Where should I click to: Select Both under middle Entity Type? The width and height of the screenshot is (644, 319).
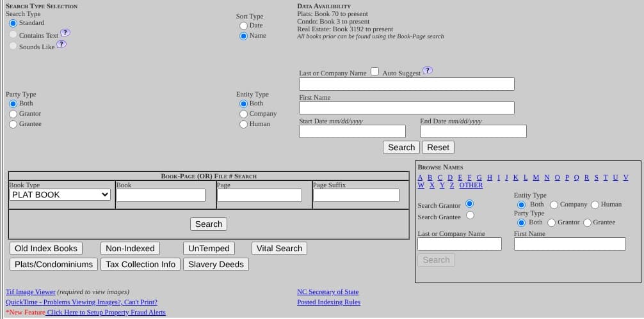coord(243,104)
